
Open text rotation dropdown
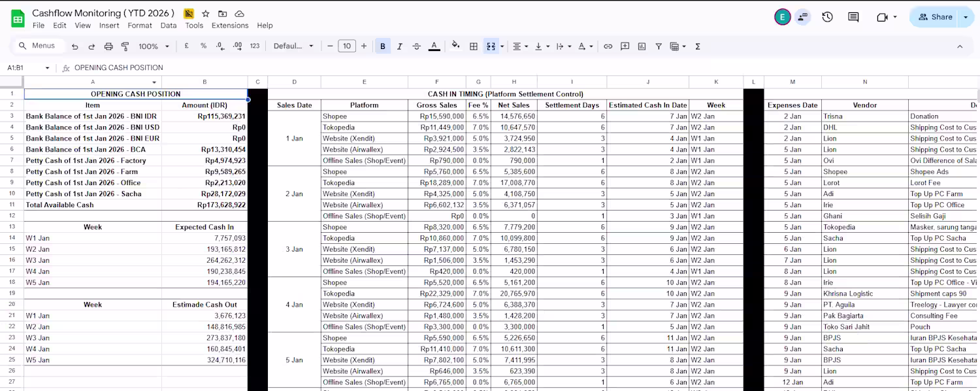tap(586, 46)
